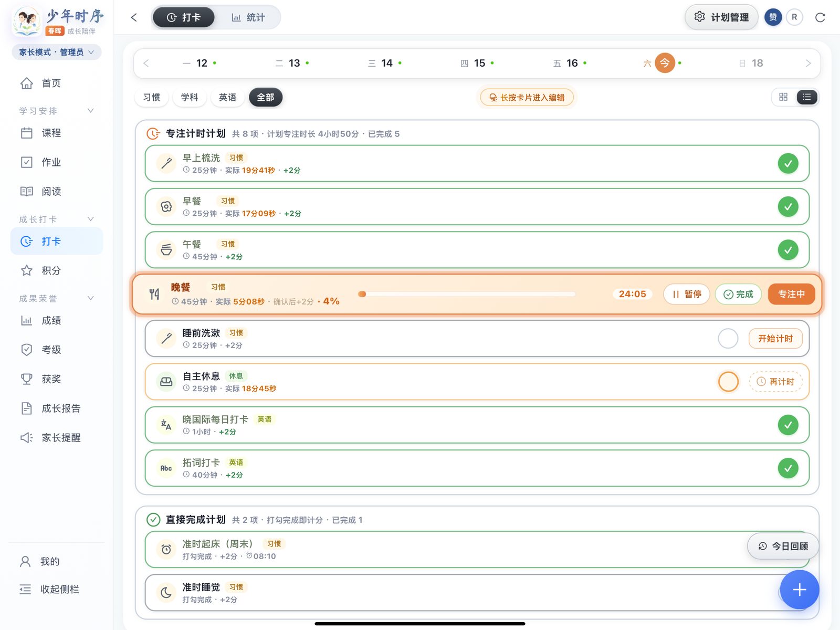840x630 pixels.
Task: Toggle the 拓词打卡 completion checkmark
Action: click(x=788, y=468)
